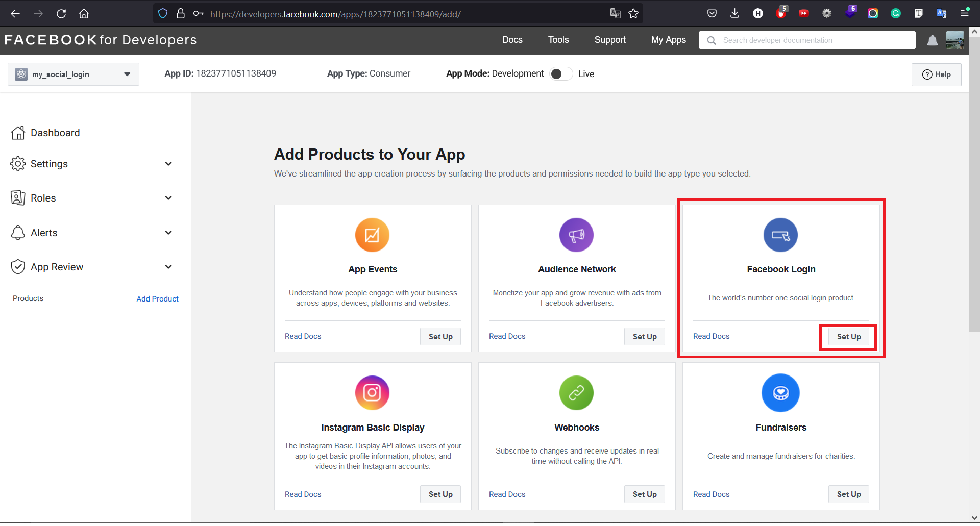Screen dimensions: 980x526
Task: Click the page vertical scrollbar thumb
Action: click(974, 184)
